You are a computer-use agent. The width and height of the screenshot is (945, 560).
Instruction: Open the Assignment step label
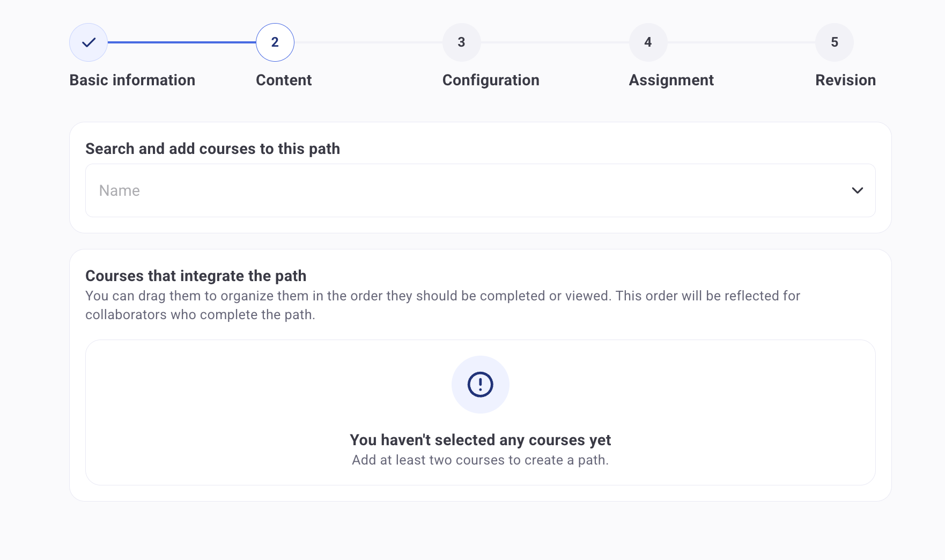[x=671, y=80]
